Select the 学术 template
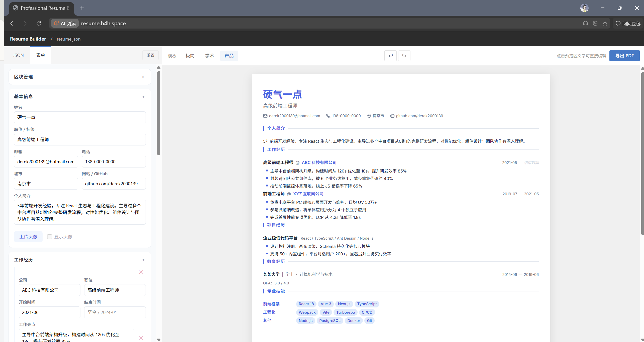Image resolution: width=644 pixels, height=342 pixels. coord(209,56)
